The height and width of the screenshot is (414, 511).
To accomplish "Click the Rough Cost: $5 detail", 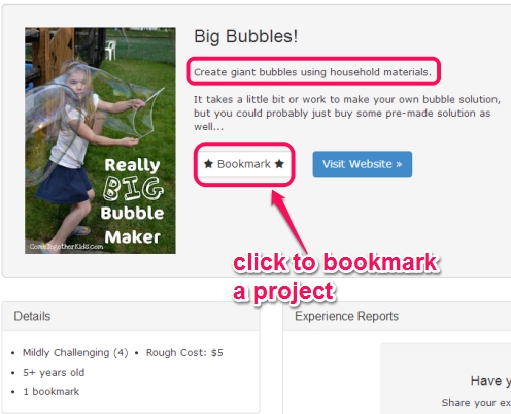I will [184, 352].
